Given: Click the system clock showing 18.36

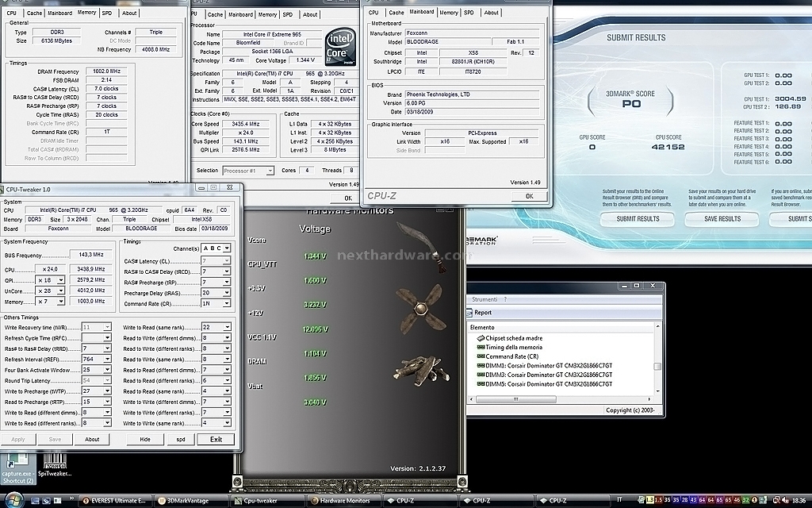Looking at the screenshot, I should coord(799,500).
